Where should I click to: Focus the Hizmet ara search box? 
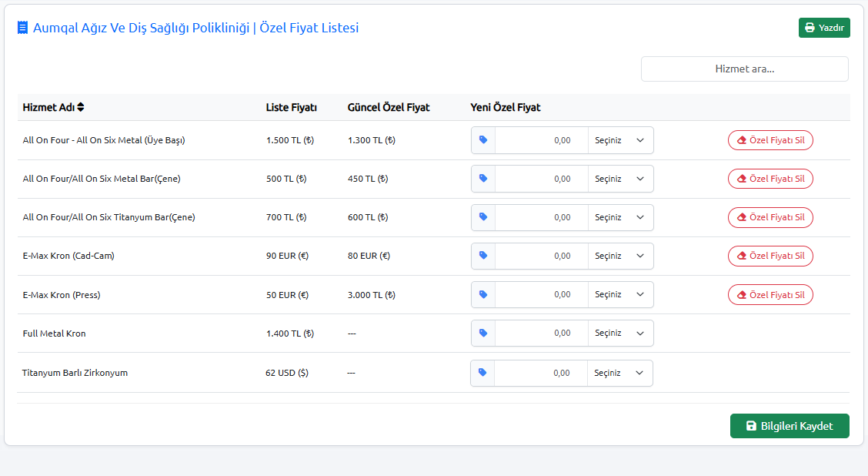pos(745,69)
